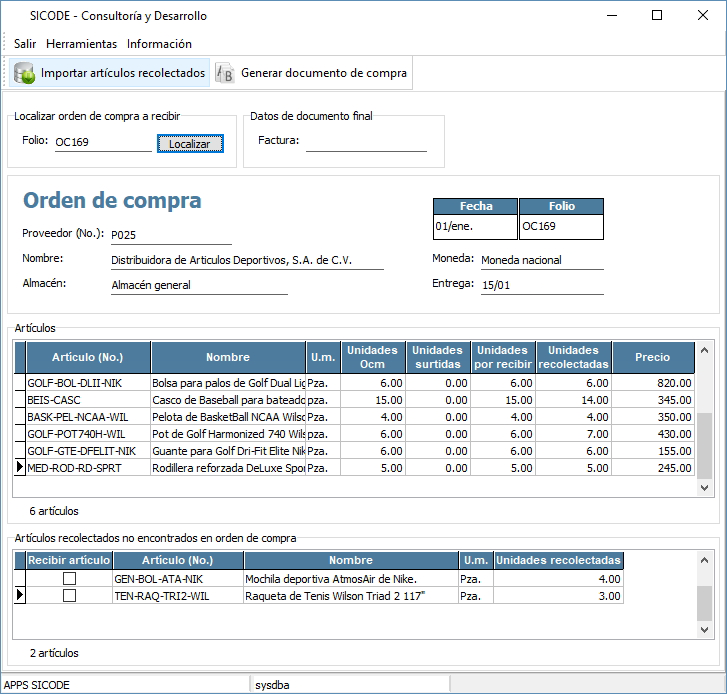This screenshot has width=727, height=694.
Task: Click scroll down arrow in unmatched articles grid
Action: click(704, 630)
